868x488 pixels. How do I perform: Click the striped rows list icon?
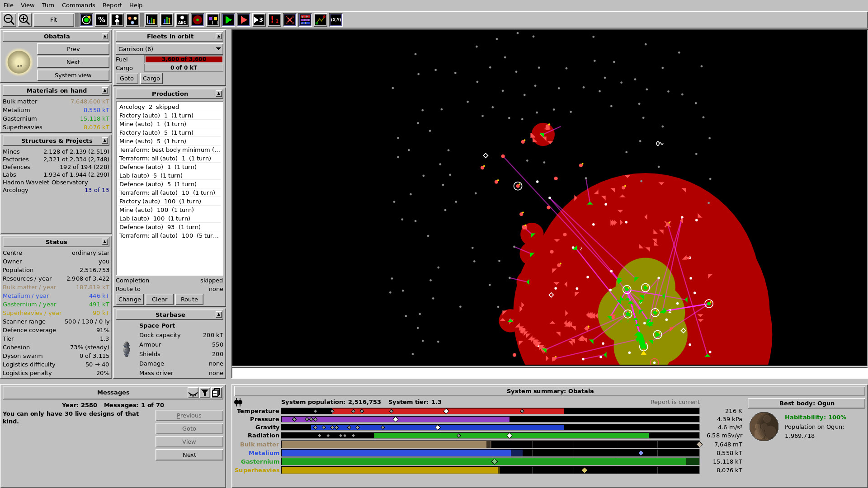[x=305, y=20]
